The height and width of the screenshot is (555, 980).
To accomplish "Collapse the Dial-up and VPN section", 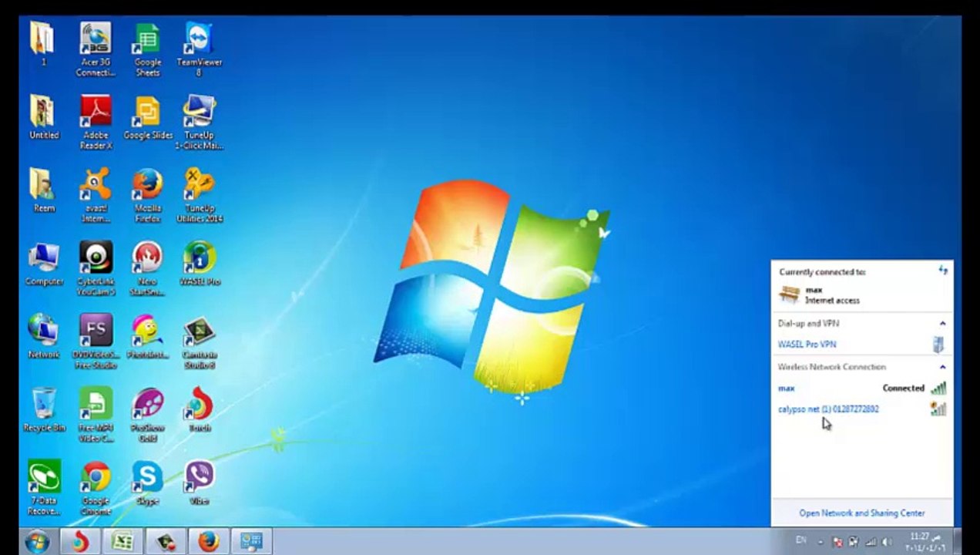I will pos(942,324).
